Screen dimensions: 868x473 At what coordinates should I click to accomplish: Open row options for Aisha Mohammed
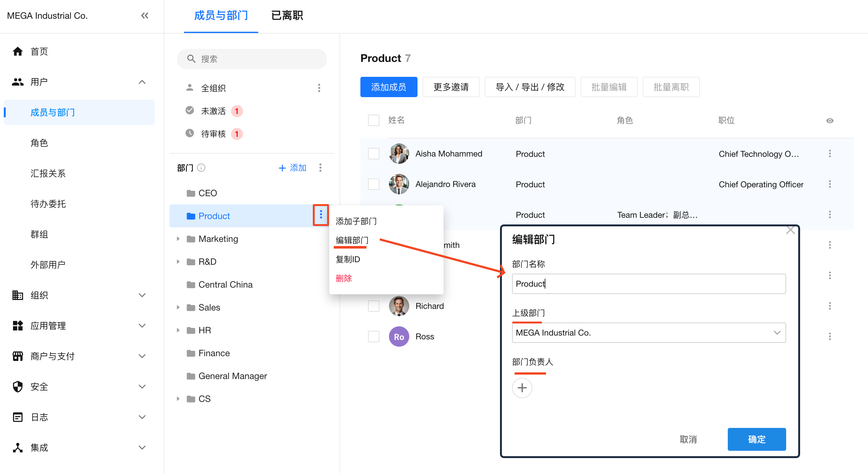[830, 154]
